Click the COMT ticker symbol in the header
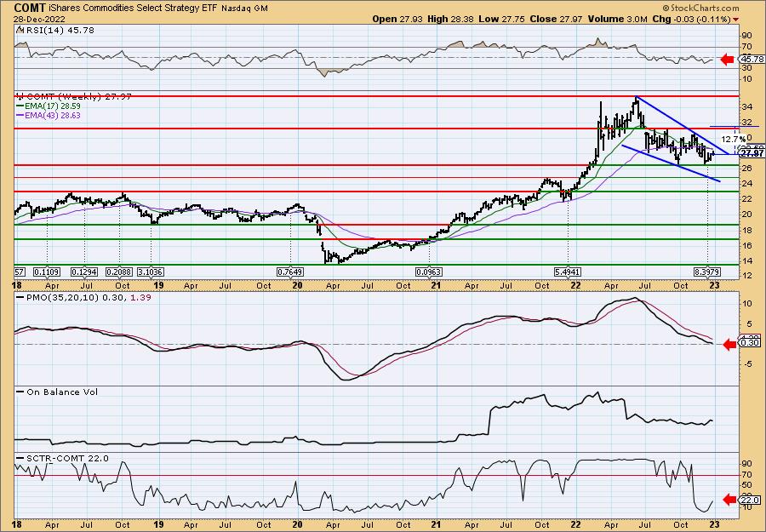 (31, 8)
